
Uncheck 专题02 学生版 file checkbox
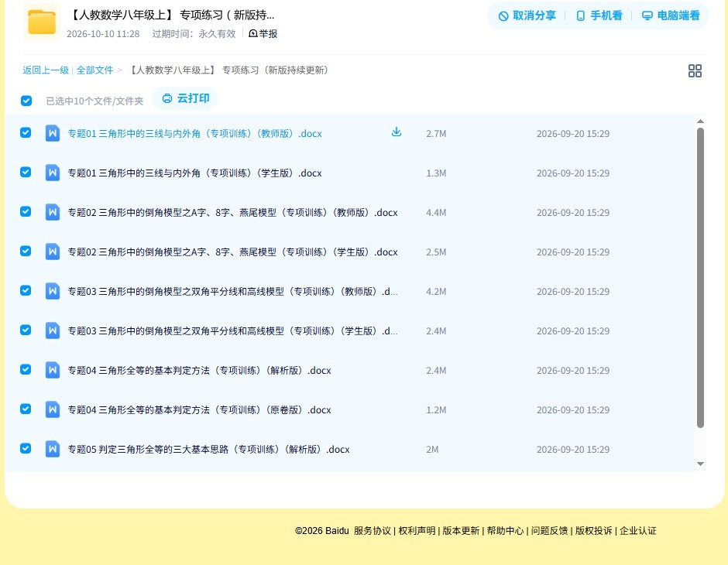pos(26,251)
